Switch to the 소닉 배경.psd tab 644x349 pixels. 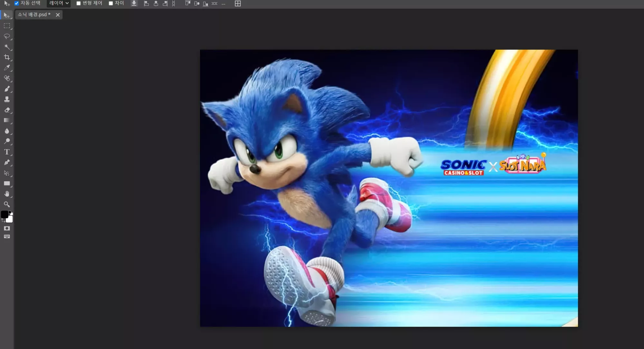coord(34,15)
